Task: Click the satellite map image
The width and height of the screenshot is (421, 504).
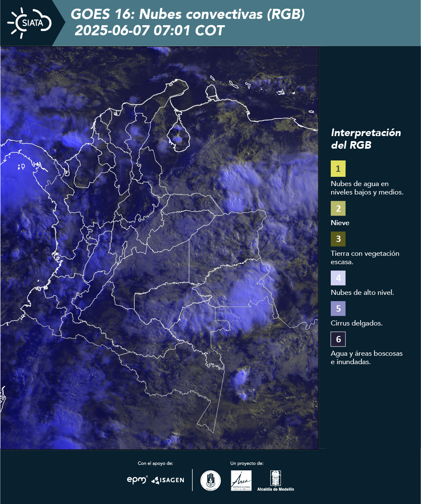Action: (160, 248)
